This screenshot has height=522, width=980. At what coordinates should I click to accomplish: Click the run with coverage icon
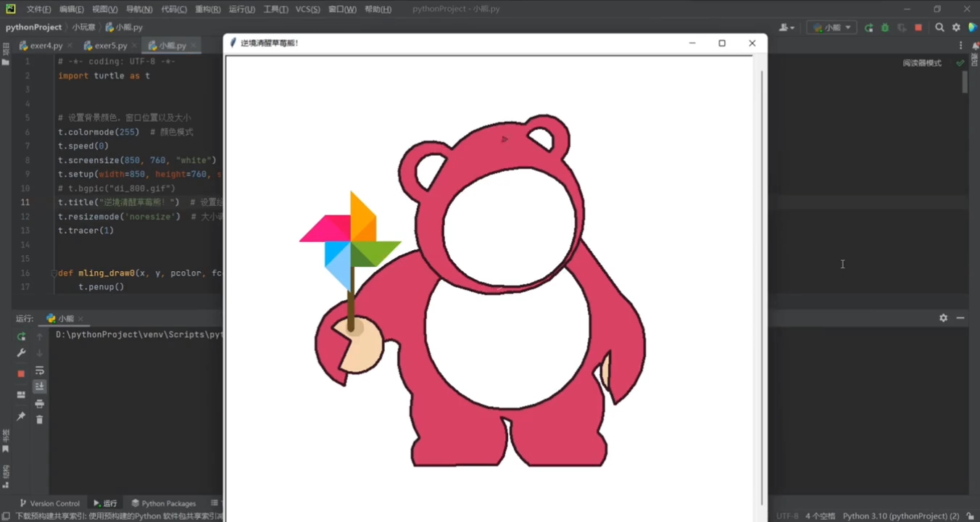(901, 28)
